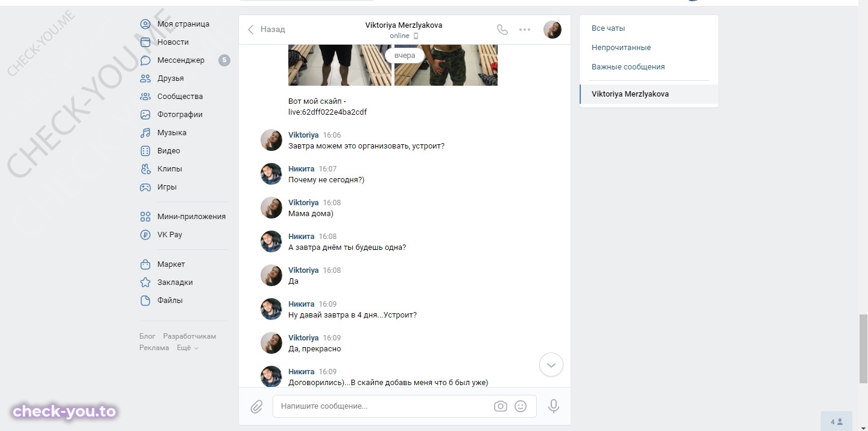Open the left locker-room photo thumbnail
This screenshot has height=431, width=868.
pyautogui.click(x=340, y=65)
